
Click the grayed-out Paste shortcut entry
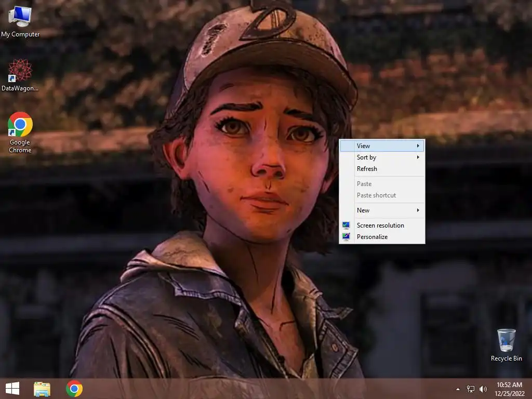[382, 195]
